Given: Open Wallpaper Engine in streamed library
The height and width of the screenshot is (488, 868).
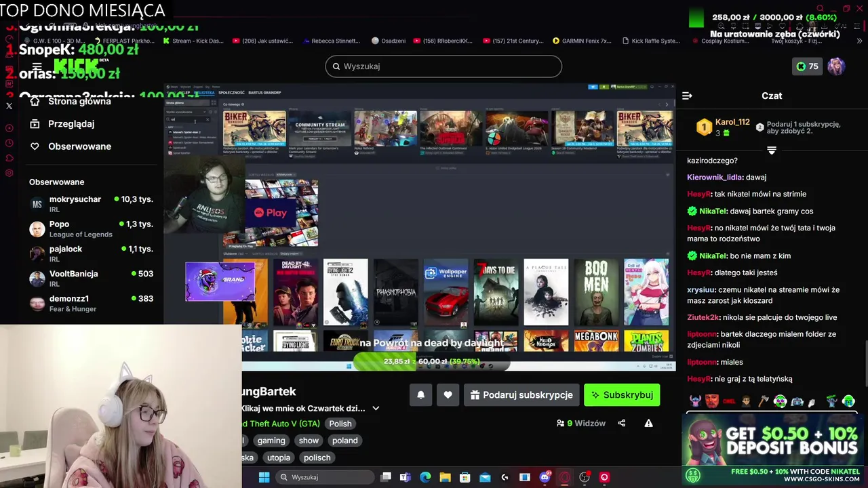Looking at the screenshot, I should [x=446, y=292].
